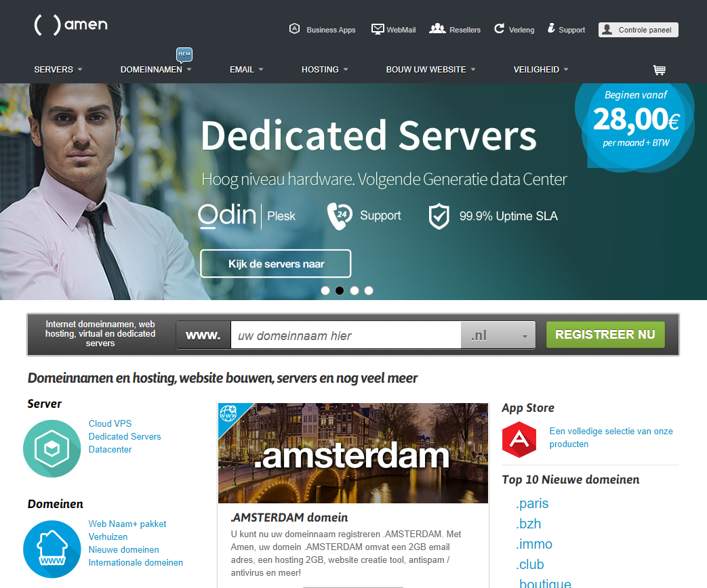This screenshot has width=707, height=588.
Task: Expand the Bouw uw website menu arrow
Action: [x=473, y=69]
